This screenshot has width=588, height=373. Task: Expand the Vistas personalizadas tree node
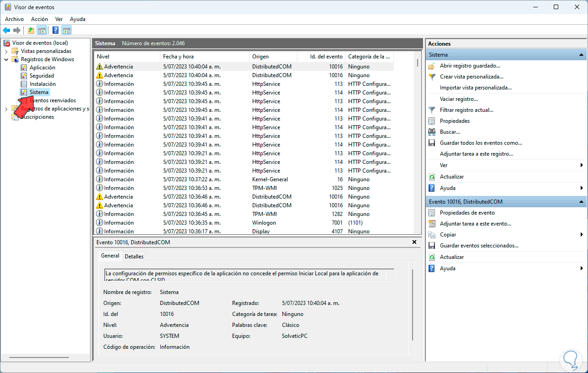point(6,51)
